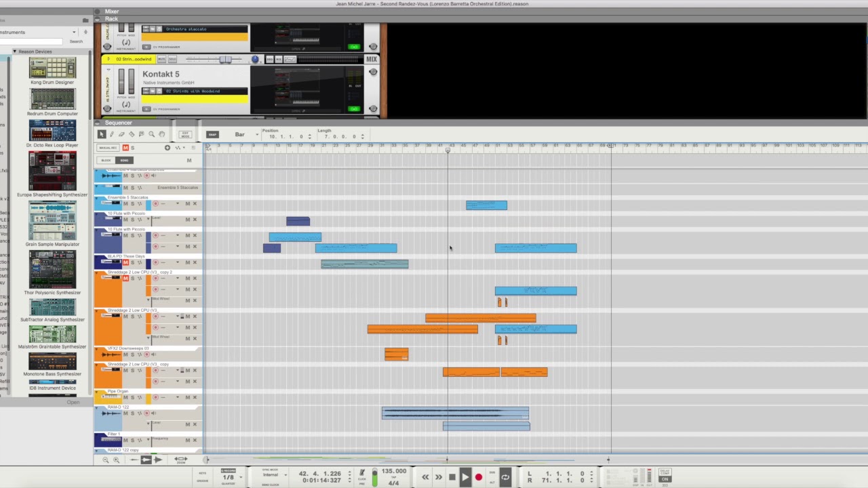Click the Rewind transport button

click(x=425, y=477)
